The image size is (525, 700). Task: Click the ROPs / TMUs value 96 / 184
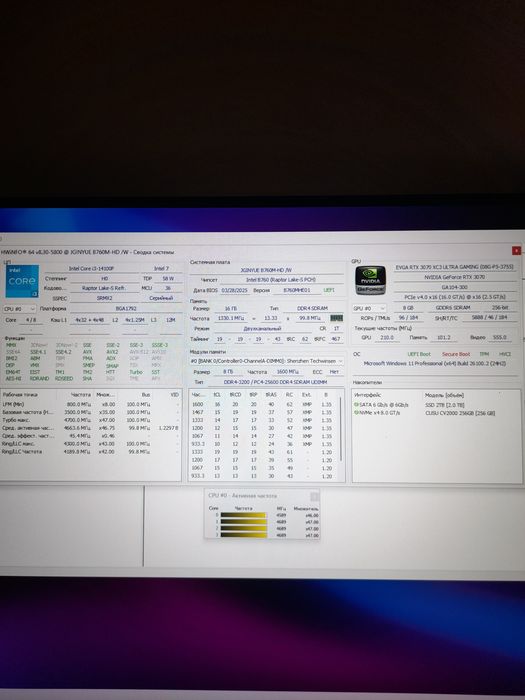[x=408, y=318]
